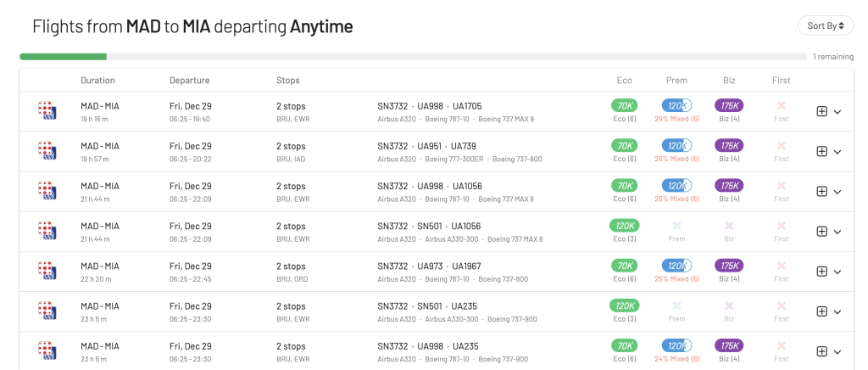Click 'SN3732 · UA973 · UA1967' flight numbers
The width and height of the screenshot is (868, 370).
pyautogui.click(x=429, y=266)
